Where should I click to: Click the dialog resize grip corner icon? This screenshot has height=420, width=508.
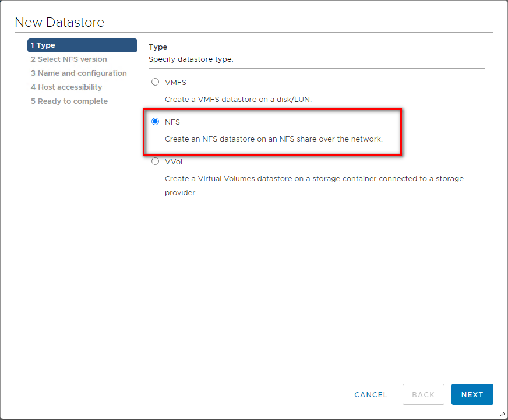coord(503,414)
